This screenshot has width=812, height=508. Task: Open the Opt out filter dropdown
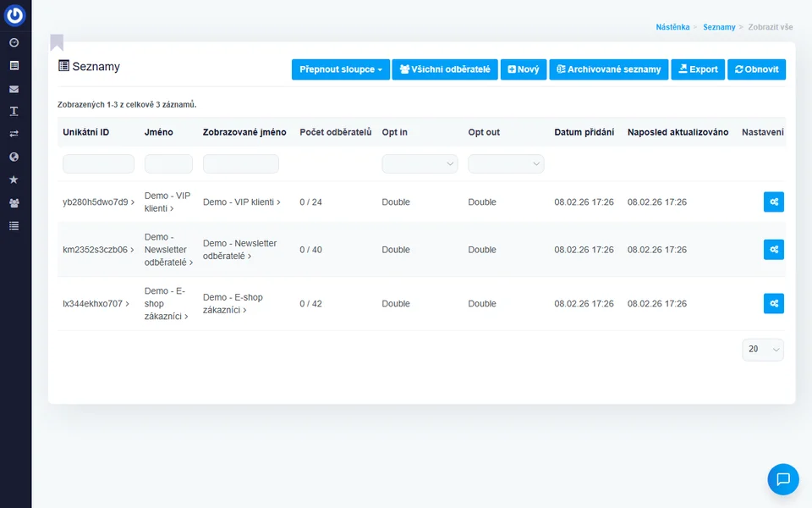506,164
